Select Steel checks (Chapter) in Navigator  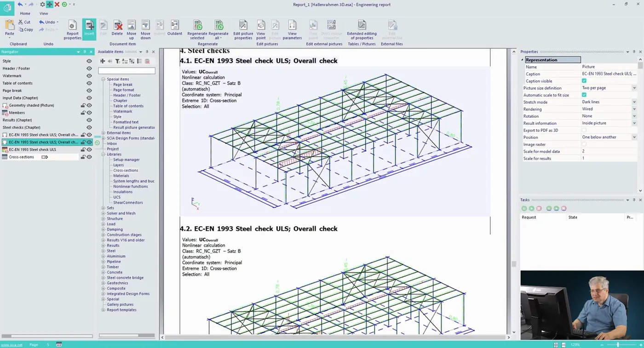[22, 127]
